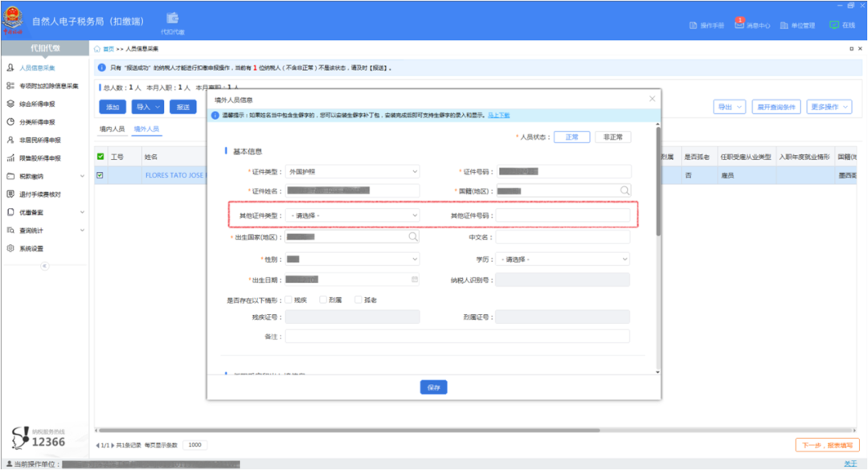This screenshot has width=868, height=470.
Task: Set 人员状态 to 非正常
Action: [612, 137]
